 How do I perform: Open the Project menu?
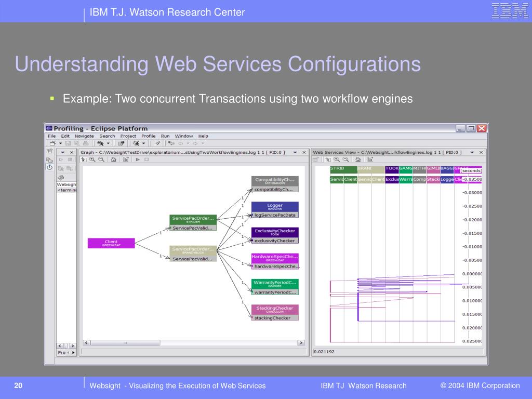[x=128, y=136]
